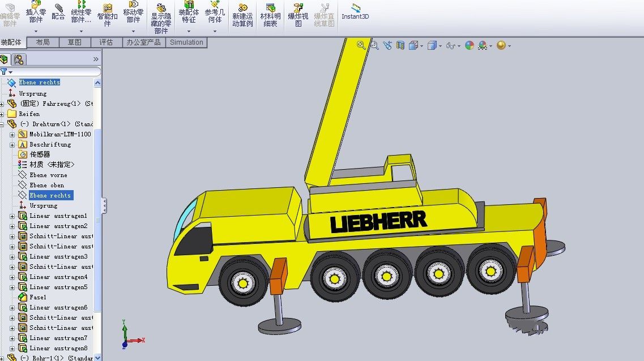Open the 草图 tab
Screen dimensions: 644x361
(74, 42)
